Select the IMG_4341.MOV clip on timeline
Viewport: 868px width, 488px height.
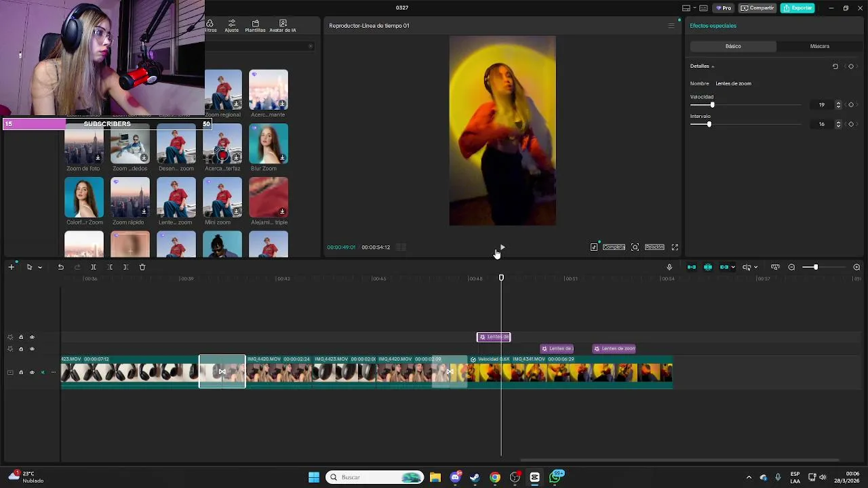pos(570,372)
